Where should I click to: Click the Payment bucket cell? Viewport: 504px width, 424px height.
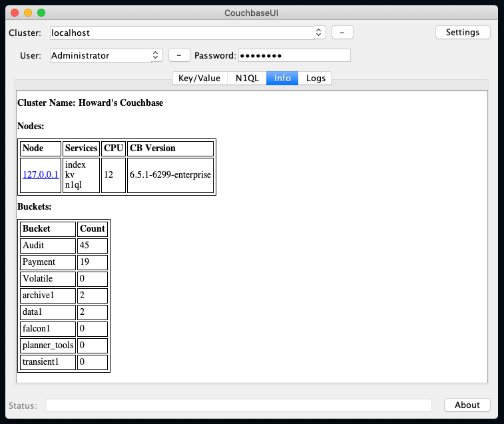coord(48,262)
